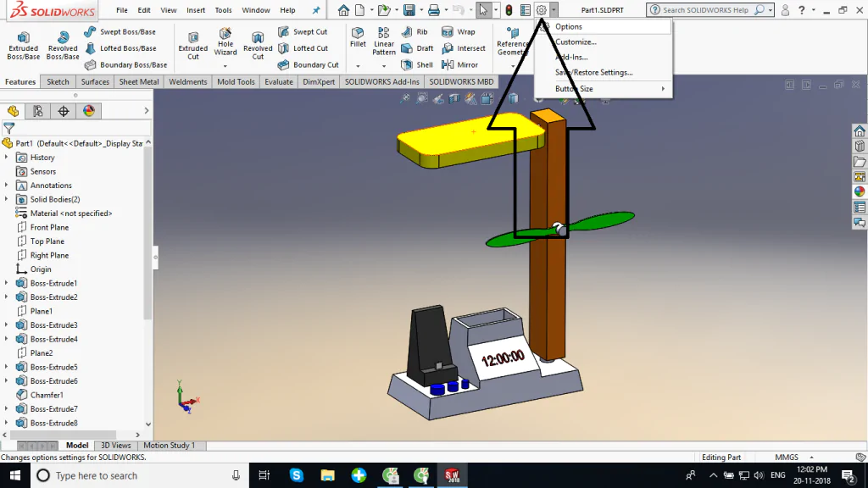Select Front Plane in the tree
The image size is (868, 488).
pos(49,227)
